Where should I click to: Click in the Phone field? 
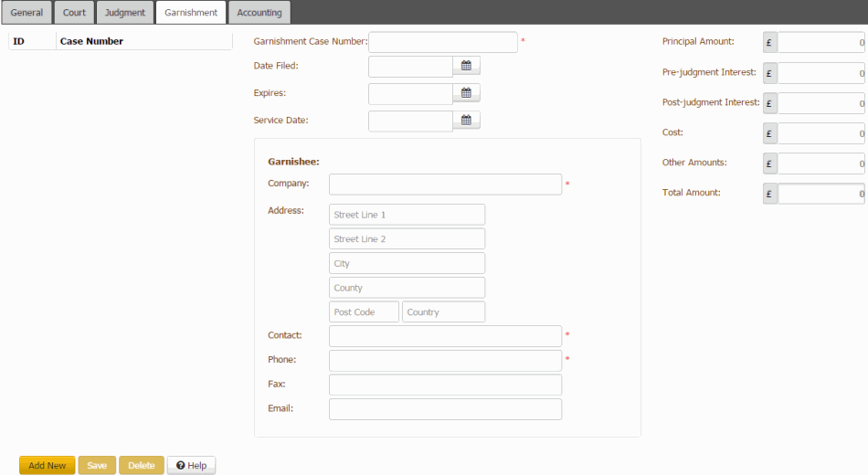(x=445, y=361)
